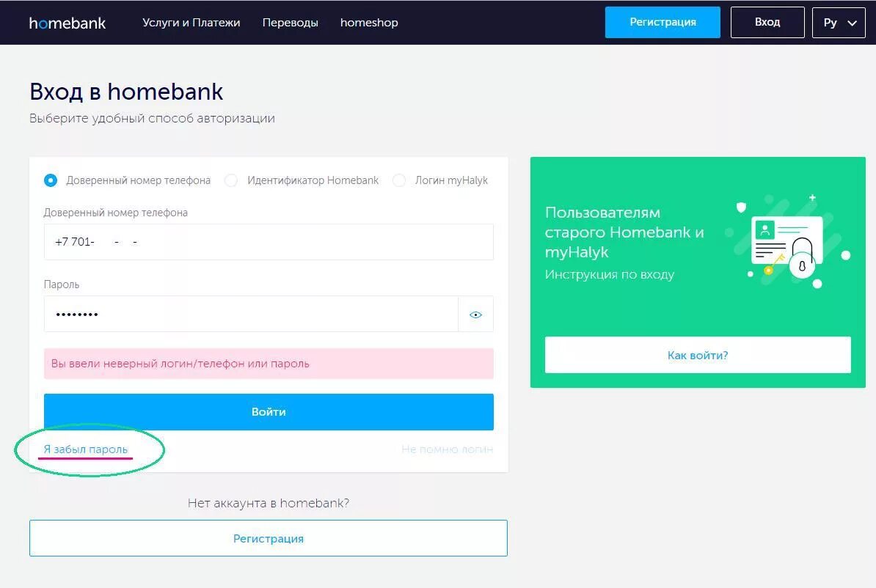Select Доверенный номер телефона radio option
Viewport: 876px width, 588px height.
[x=51, y=180]
